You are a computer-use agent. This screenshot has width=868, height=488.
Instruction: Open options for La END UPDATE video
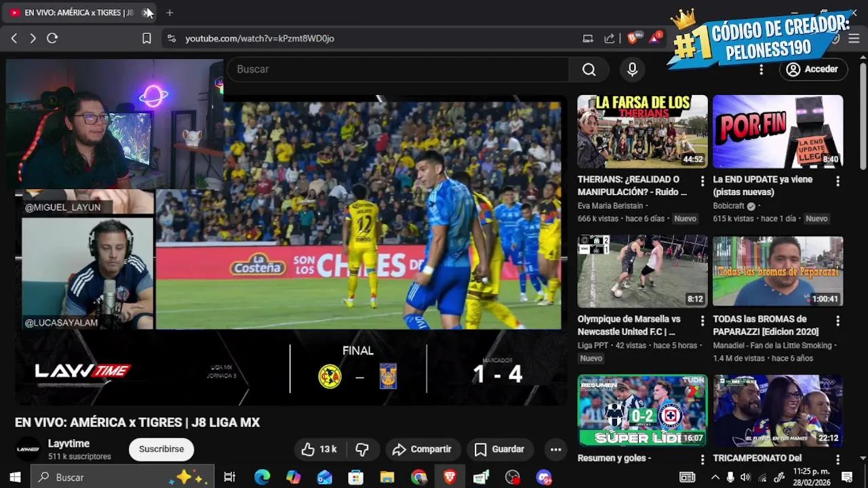pos(837,181)
